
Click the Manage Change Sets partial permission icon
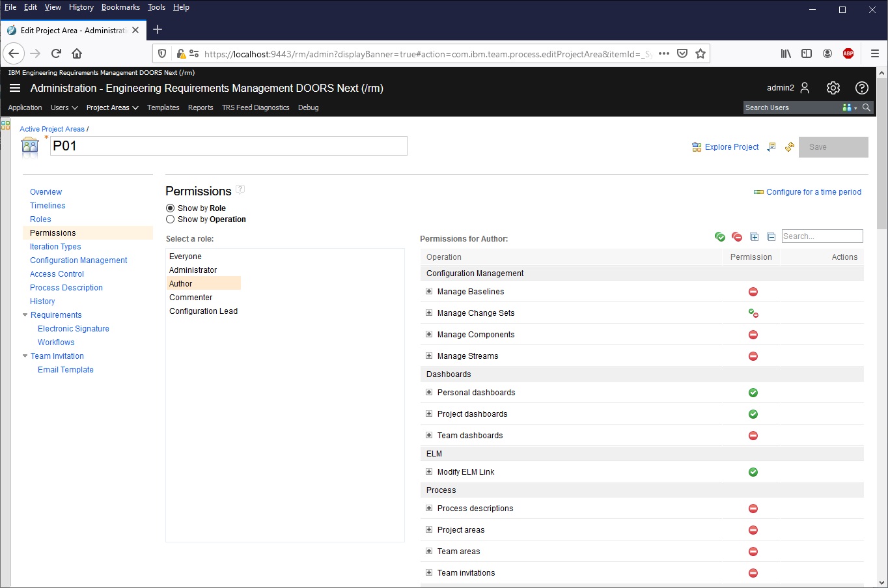pyautogui.click(x=753, y=313)
